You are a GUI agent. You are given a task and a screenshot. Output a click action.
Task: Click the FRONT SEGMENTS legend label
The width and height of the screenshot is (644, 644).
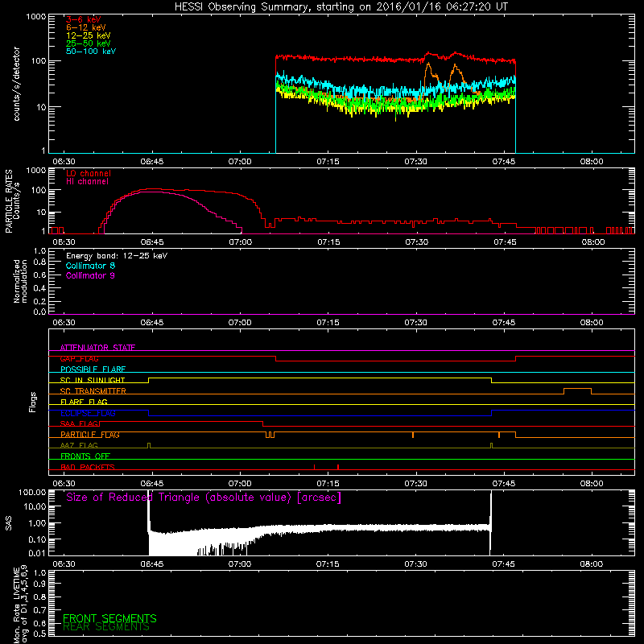(x=109, y=618)
